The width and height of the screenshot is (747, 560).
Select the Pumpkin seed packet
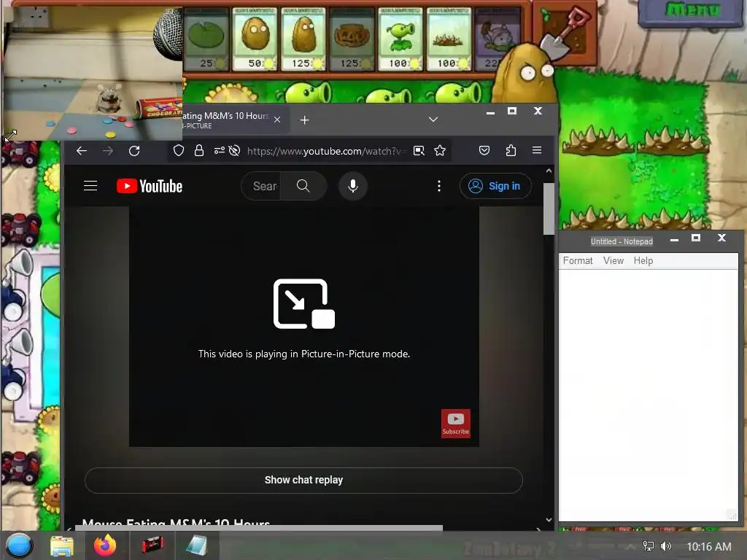352,39
